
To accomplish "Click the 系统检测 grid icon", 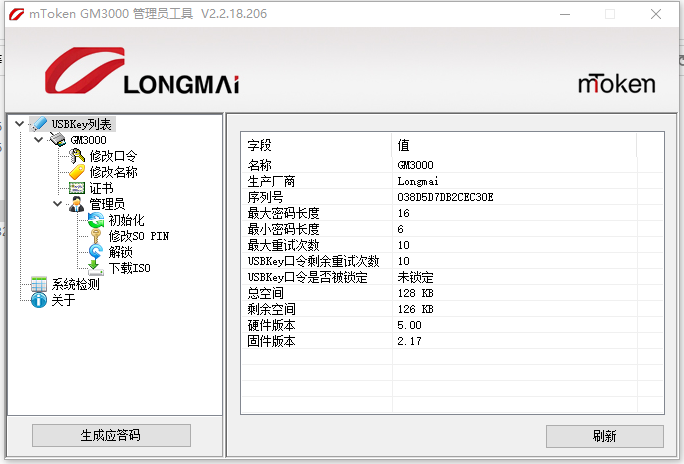I will pyautogui.click(x=39, y=284).
